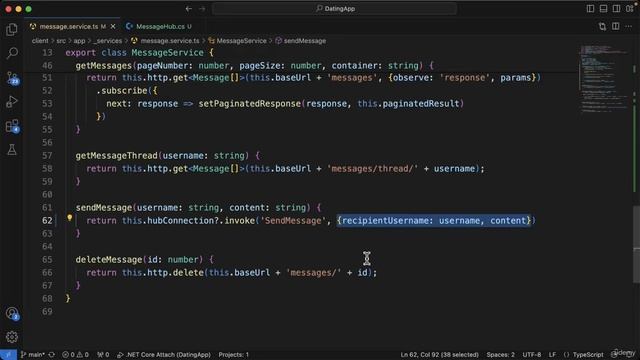Image resolution: width=640 pixels, height=360 pixels.
Task: Click the 'Projects: 1' status item
Action: (x=233, y=355)
